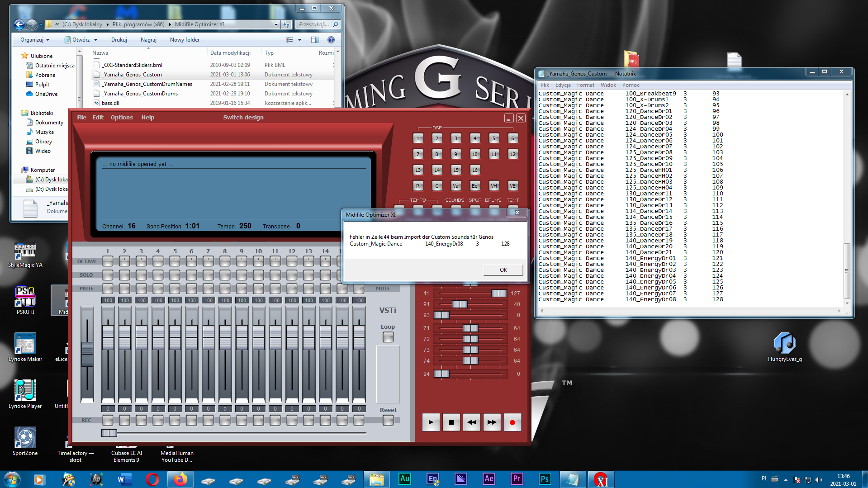Open Adobe Audition from the taskbar

tap(405, 479)
